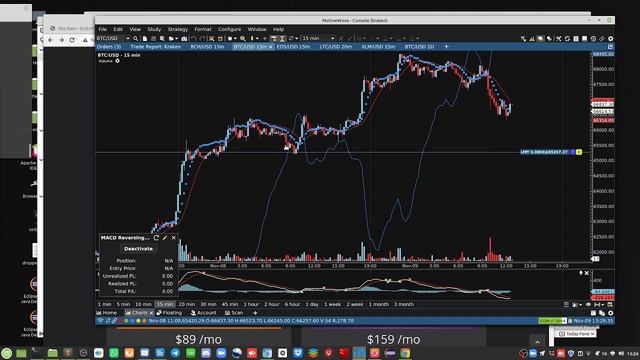Edit the MACD Reversing strategy with pencil

[164, 238]
